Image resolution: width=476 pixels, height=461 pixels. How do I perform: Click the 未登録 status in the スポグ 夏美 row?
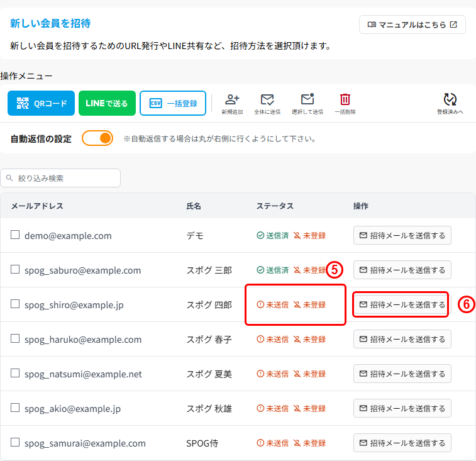309,374
